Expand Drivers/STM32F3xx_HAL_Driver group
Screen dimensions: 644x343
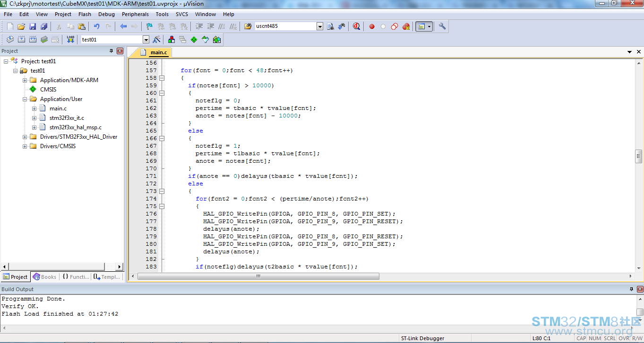pos(25,137)
